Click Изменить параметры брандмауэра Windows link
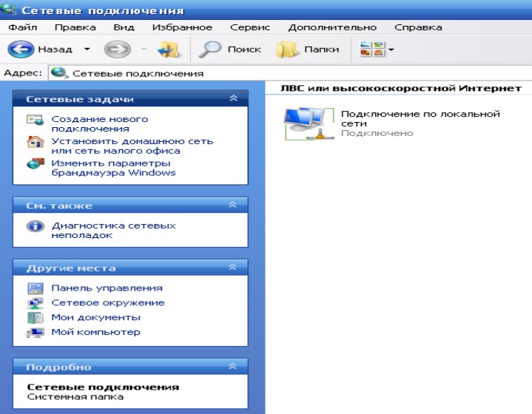The image size is (532, 414). [x=113, y=168]
